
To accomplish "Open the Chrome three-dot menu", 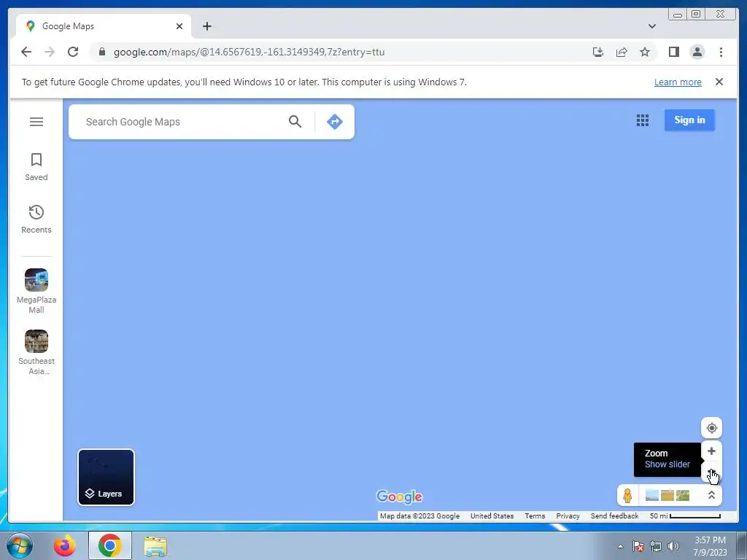I will tap(721, 52).
